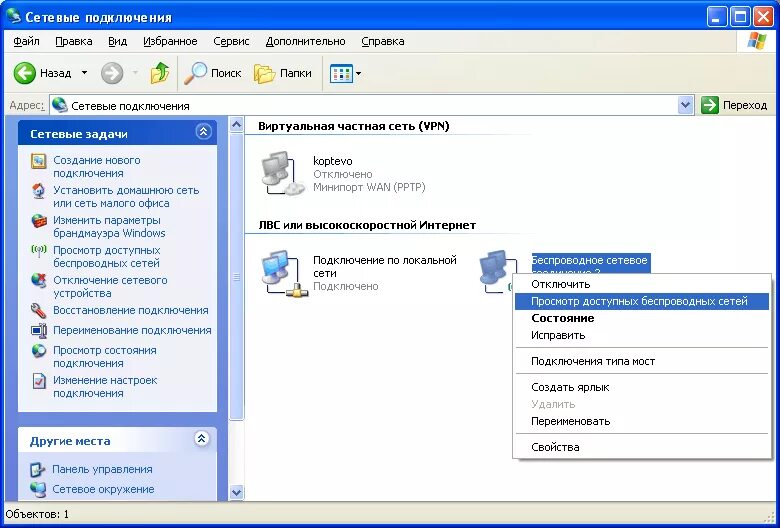The width and height of the screenshot is (780, 528).
Task: Expand the address bar dropdown list
Action: pyautogui.click(x=685, y=106)
